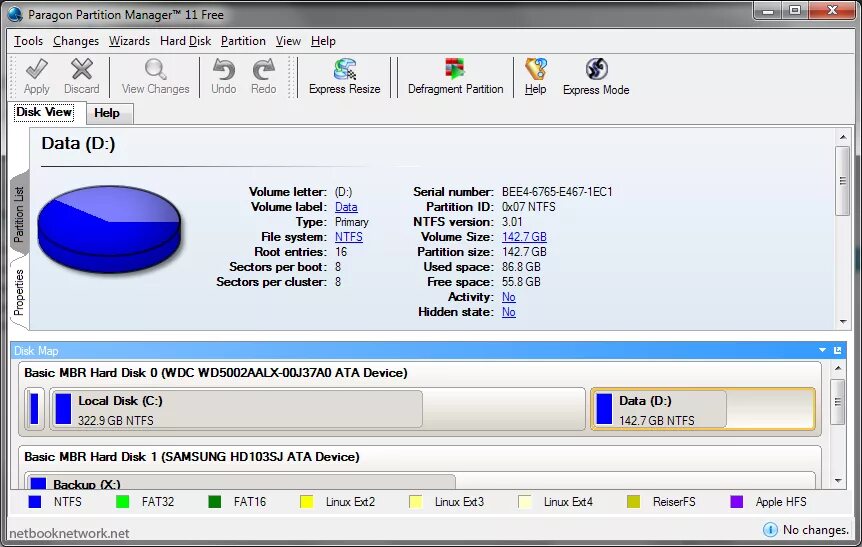862x547 pixels.
Task: Click the Data (D:) heading title
Action: tap(78, 143)
